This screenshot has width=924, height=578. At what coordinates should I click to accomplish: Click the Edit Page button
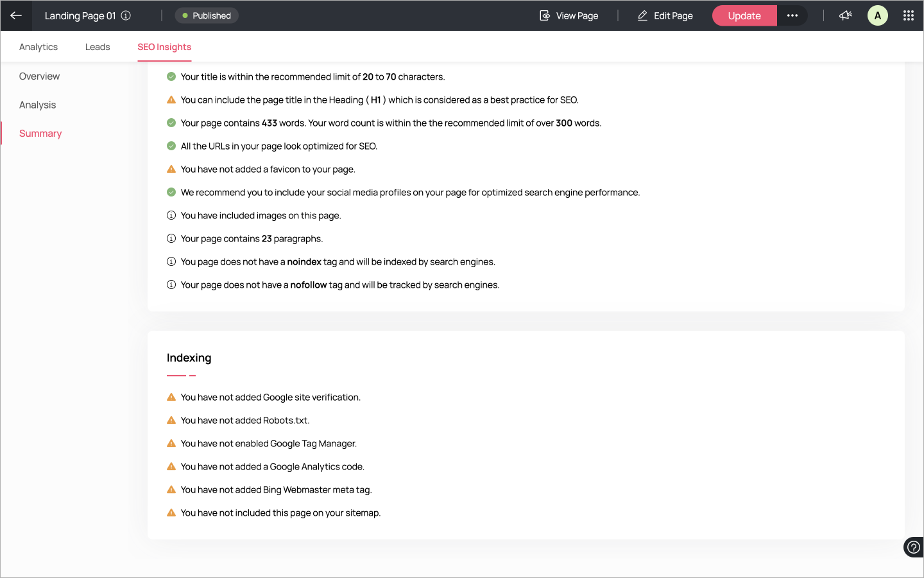pyautogui.click(x=665, y=15)
